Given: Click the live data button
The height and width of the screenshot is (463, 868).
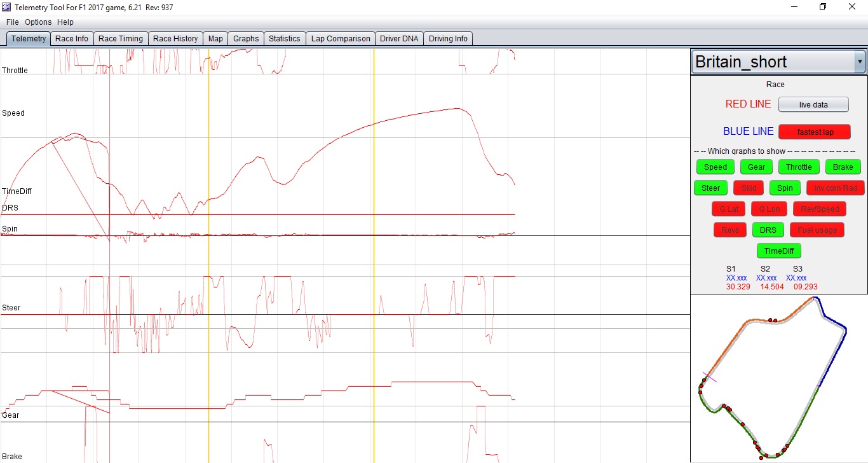Looking at the screenshot, I should point(813,105).
